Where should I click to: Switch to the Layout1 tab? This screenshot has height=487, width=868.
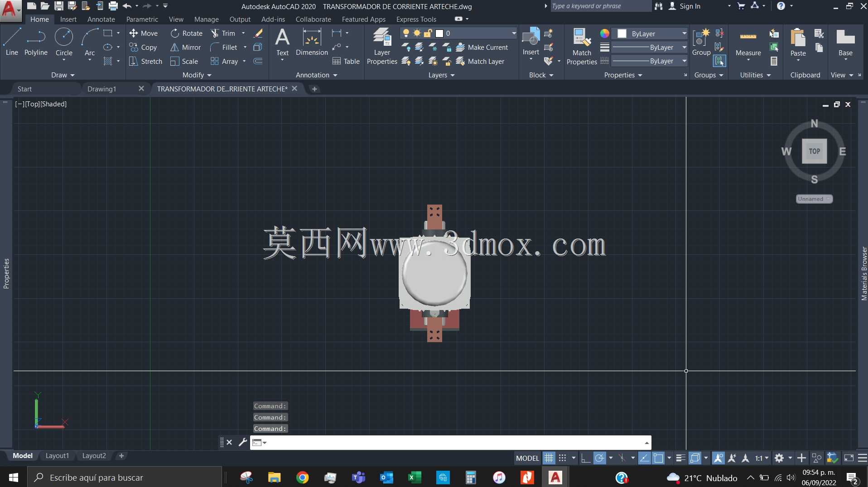click(57, 456)
